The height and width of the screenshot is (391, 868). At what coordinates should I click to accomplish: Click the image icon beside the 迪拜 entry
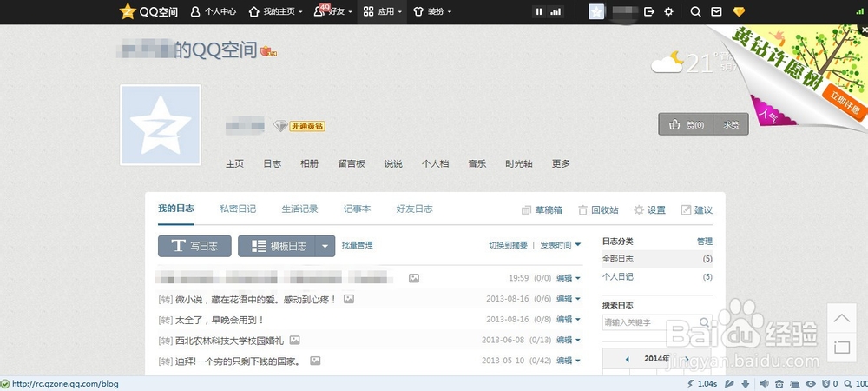[315, 361]
